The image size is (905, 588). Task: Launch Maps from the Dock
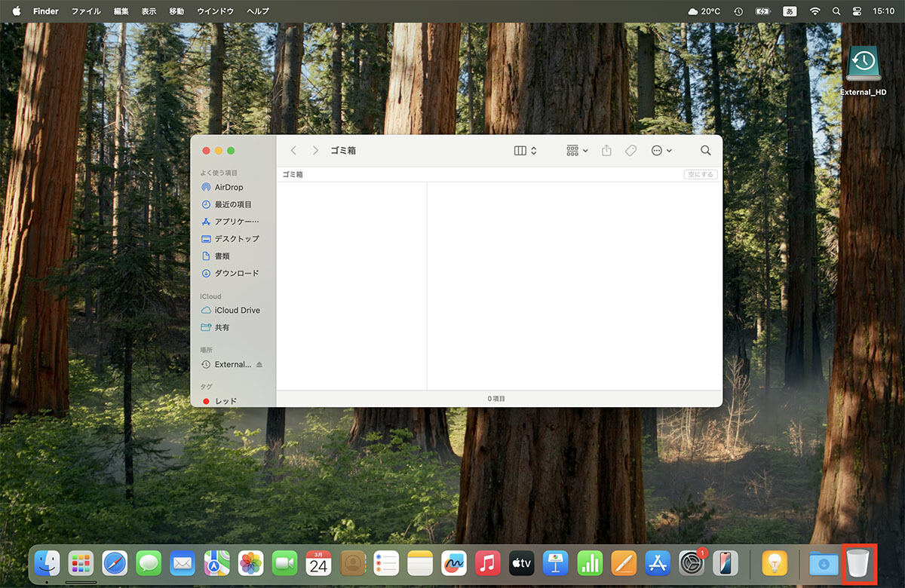(x=217, y=562)
